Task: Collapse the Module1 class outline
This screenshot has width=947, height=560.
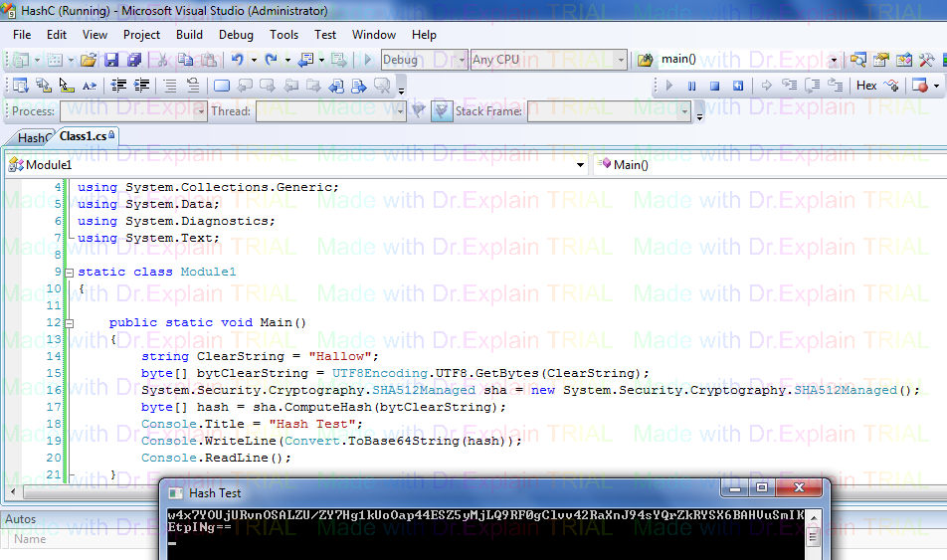Action: tap(70, 273)
